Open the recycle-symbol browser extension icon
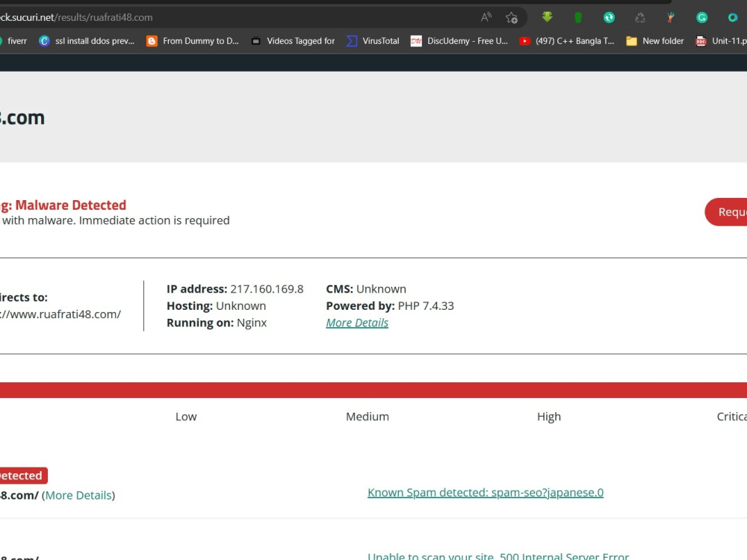 pyautogui.click(x=639, y=16)
